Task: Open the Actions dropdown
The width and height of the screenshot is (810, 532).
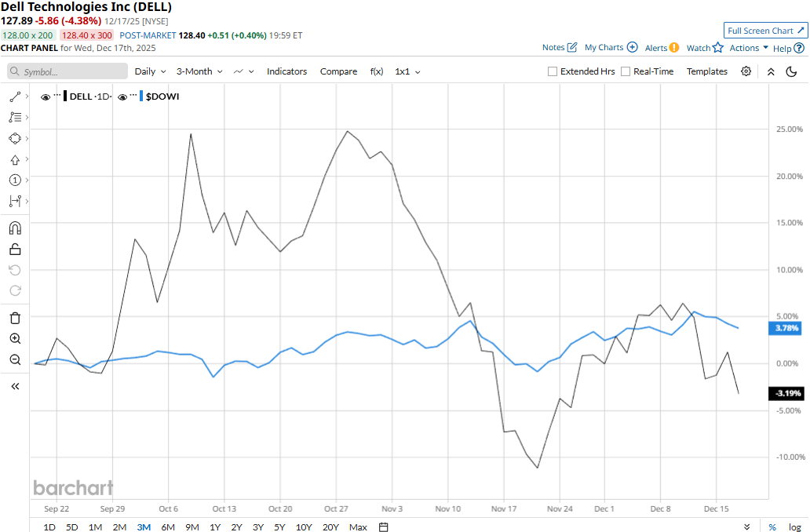Action: (749, 48)
